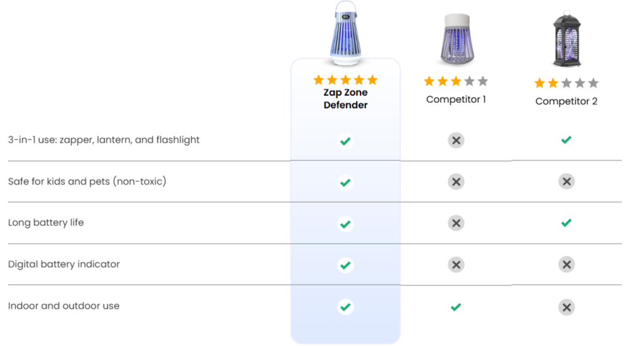Click Competitor 2's X for digital battery indicator
The image size is (644, 346).
tap(566, 265)
